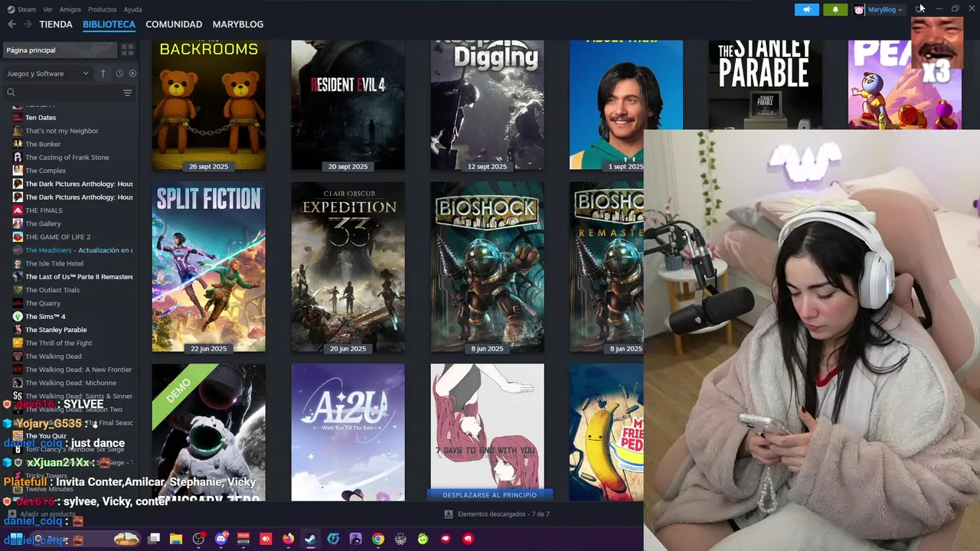The image size is (980, 551).
Task: Click the downloads status icon
Action: point(449,514)
